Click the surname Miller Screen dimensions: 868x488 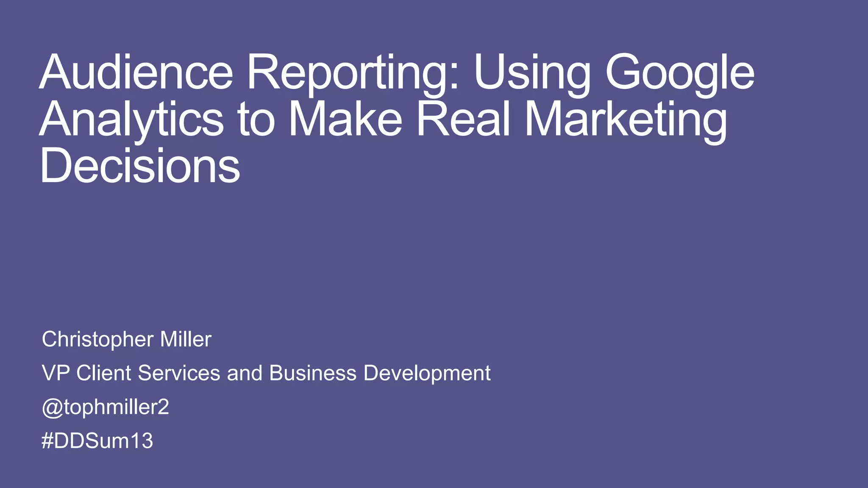click(x=186, y=339)
